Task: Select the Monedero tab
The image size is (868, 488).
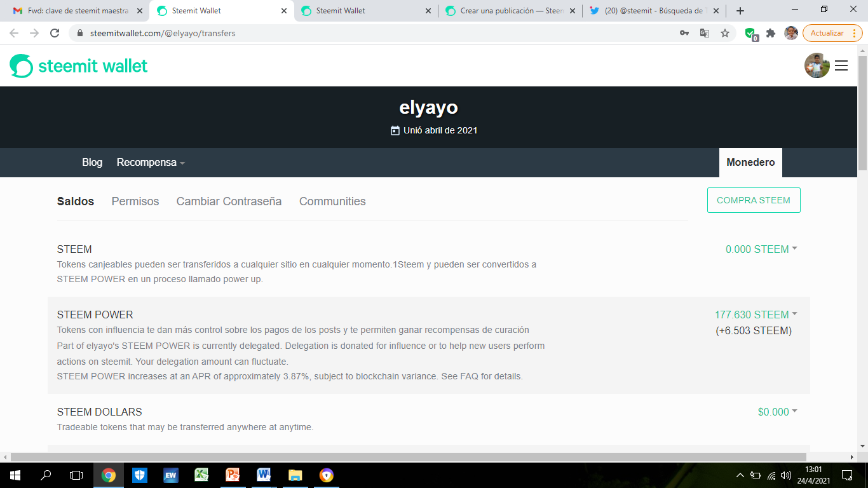Action: [x=750, y=163]
